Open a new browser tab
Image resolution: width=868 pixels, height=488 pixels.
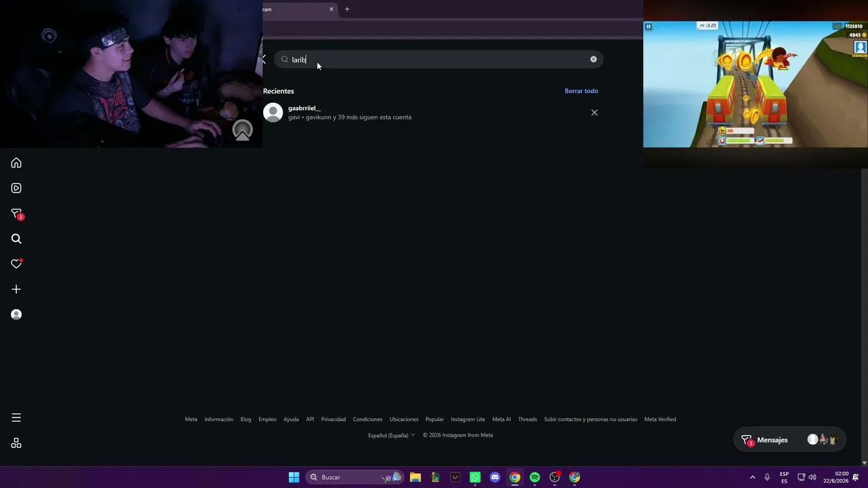347,9
